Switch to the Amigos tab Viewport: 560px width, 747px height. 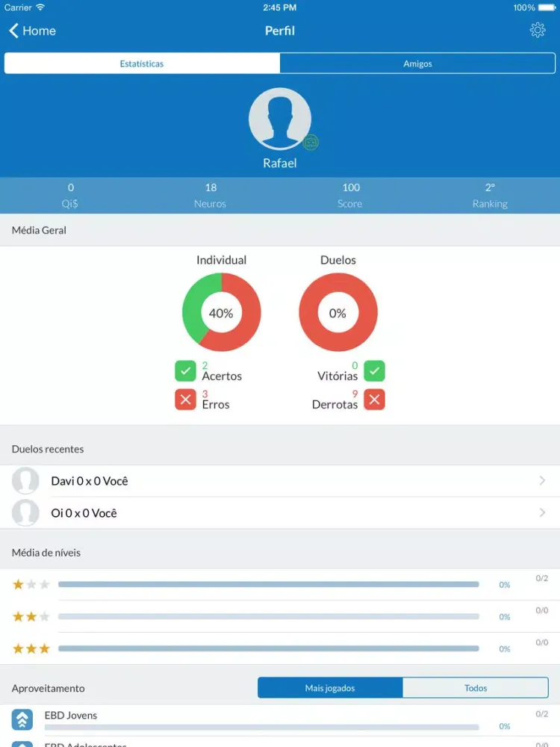coord(417,63)
